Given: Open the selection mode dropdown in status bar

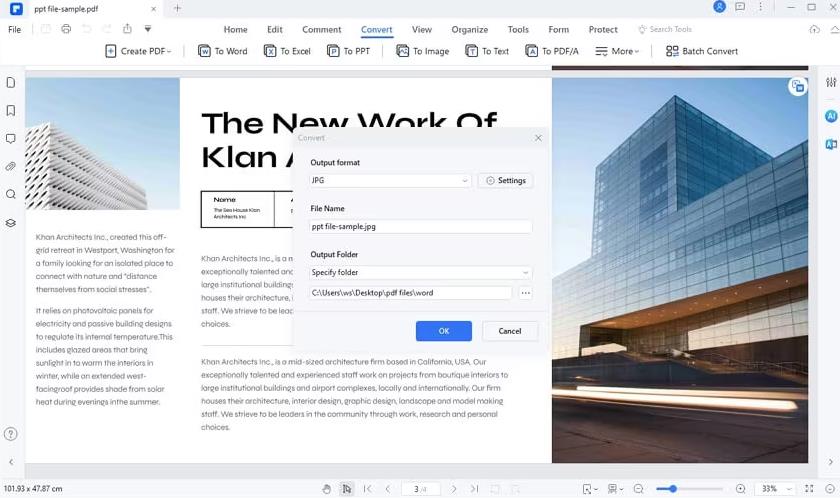Looking at the screenshot, I should click(590, 489).
